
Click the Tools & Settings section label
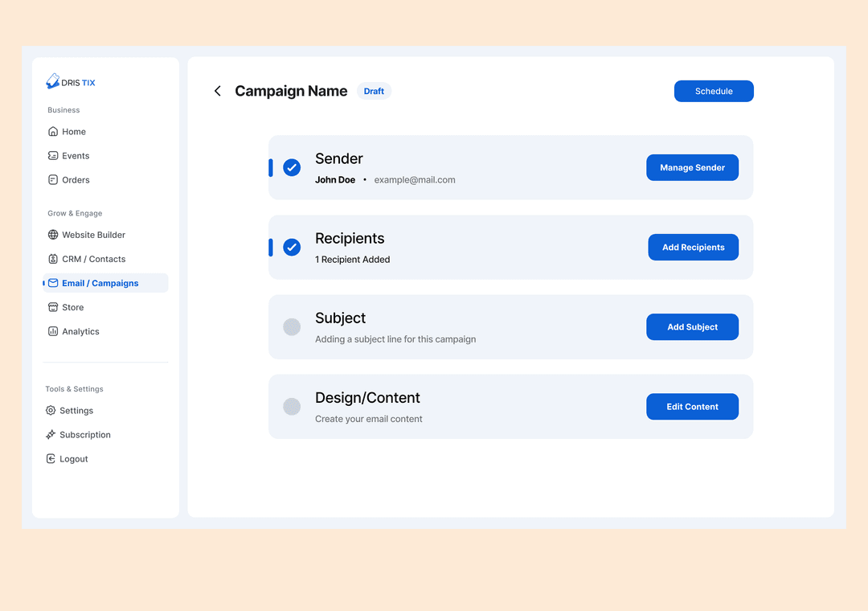74,389
